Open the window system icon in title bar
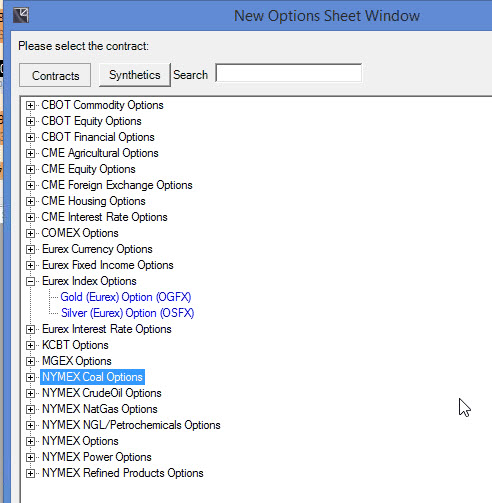This screenshot has width=492, height=503. tap(21, 15)
